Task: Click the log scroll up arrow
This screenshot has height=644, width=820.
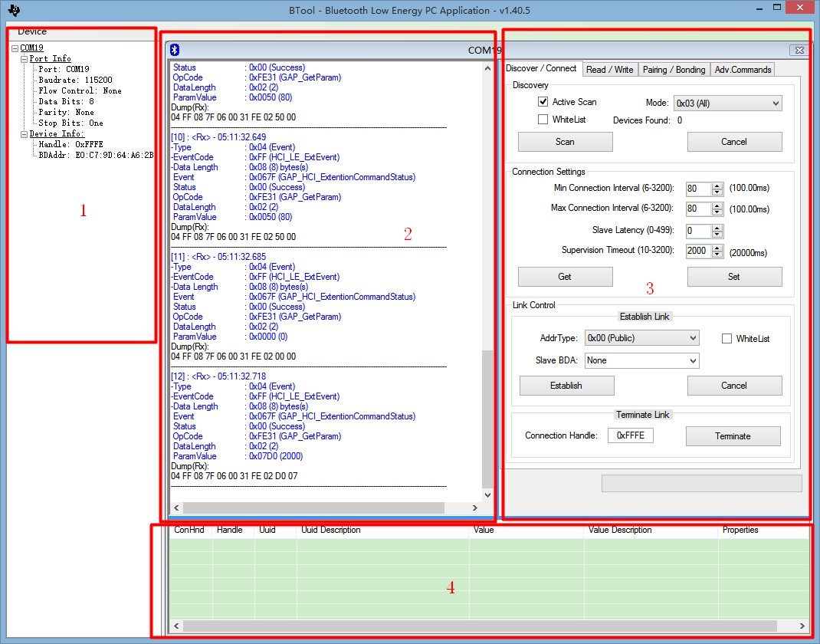Action: (x=487, y=68)
